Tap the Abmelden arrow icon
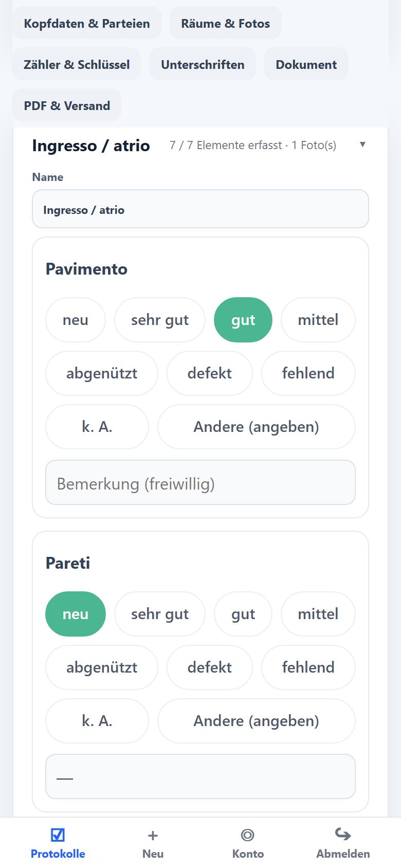This screenshot has width=401, height=868. point(343,834)
